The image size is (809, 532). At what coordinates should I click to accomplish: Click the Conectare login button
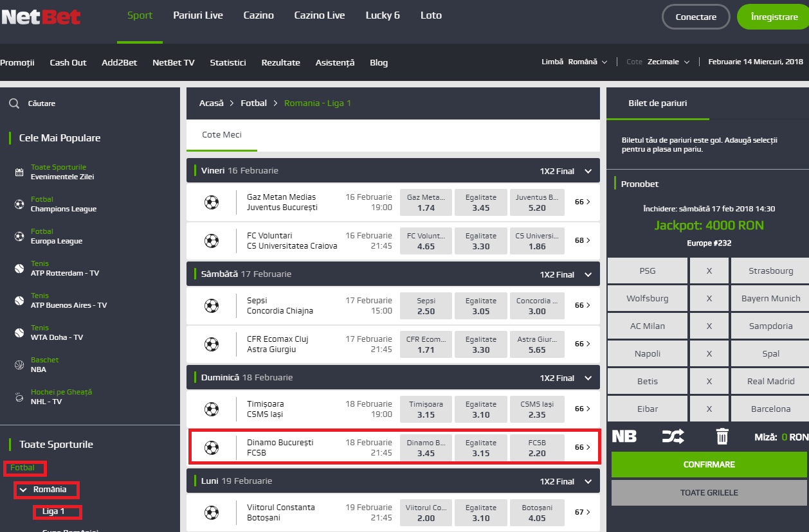click(x=696, y=17)
